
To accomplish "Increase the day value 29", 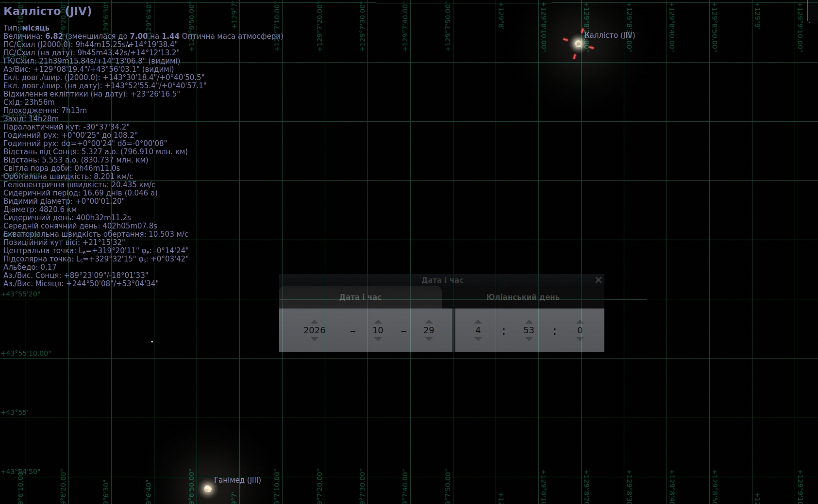I will tap(429, 322).
